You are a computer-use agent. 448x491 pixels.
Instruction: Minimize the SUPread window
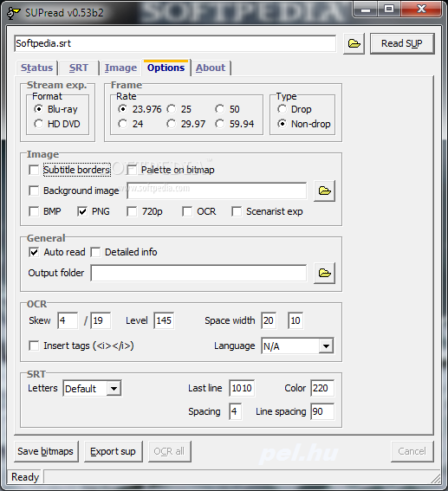pyautogui.click(x=366, y=10)
